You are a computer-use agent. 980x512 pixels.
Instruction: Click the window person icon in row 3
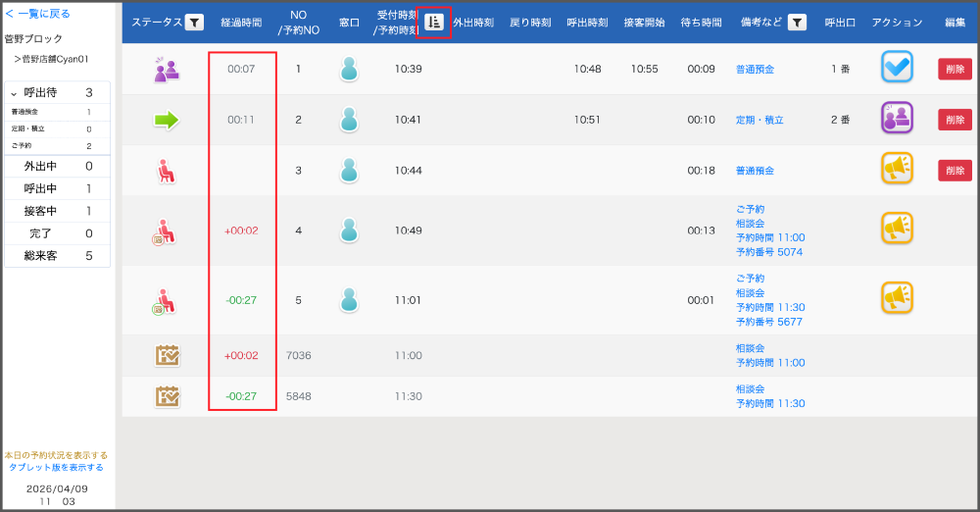(349, 171)
